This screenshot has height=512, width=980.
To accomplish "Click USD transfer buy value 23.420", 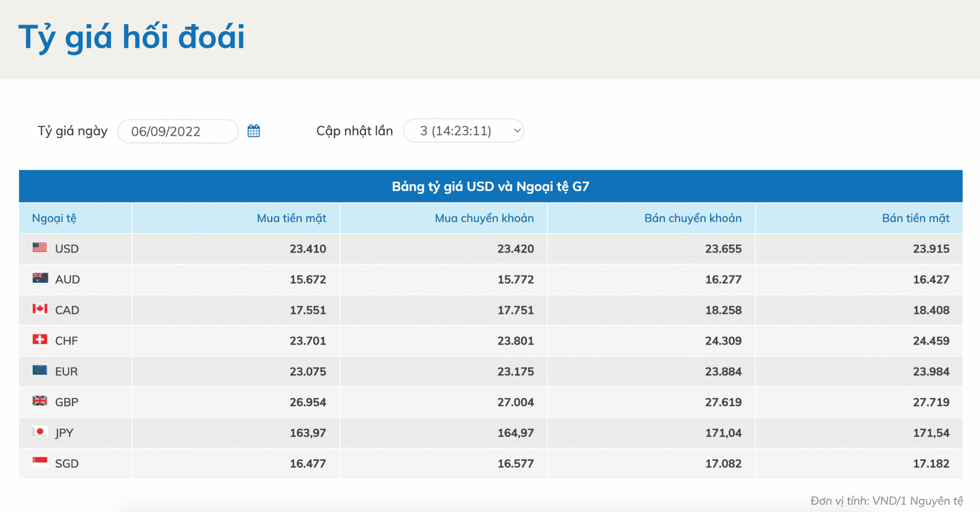I will [x=515, y=249].
